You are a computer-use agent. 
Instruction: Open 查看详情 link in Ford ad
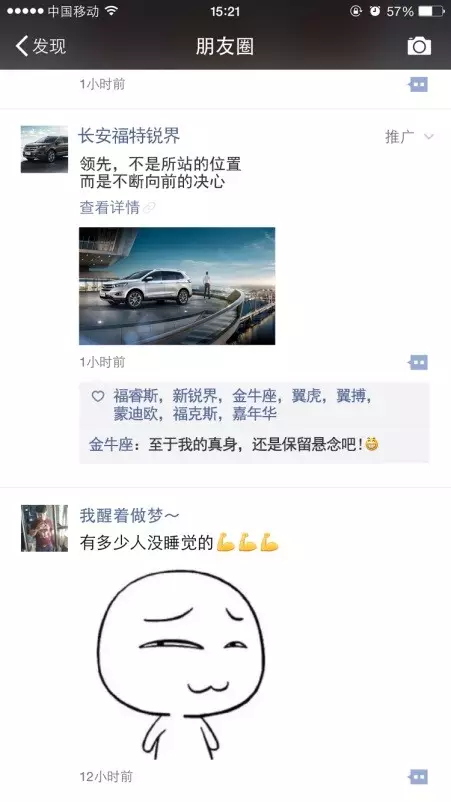point(109,207)
